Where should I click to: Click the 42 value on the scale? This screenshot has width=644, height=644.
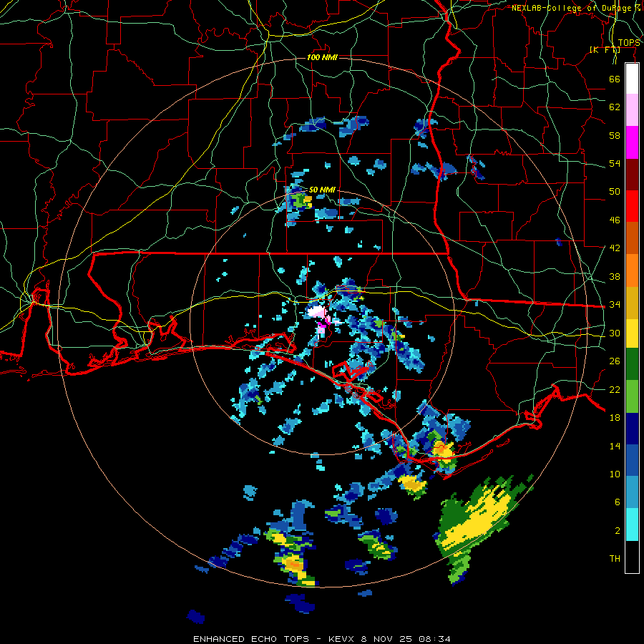point(615,248)
